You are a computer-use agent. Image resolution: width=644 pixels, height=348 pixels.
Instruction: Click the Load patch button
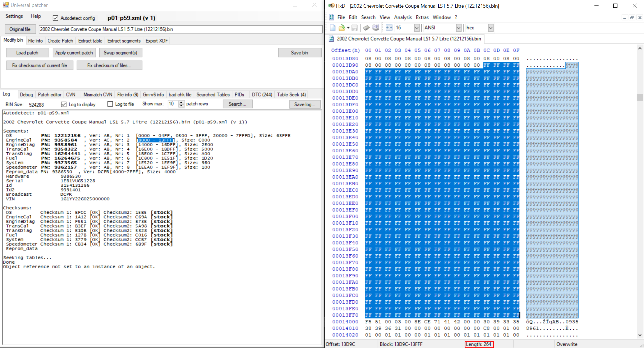pyautogui.click(x=27, y=53)
